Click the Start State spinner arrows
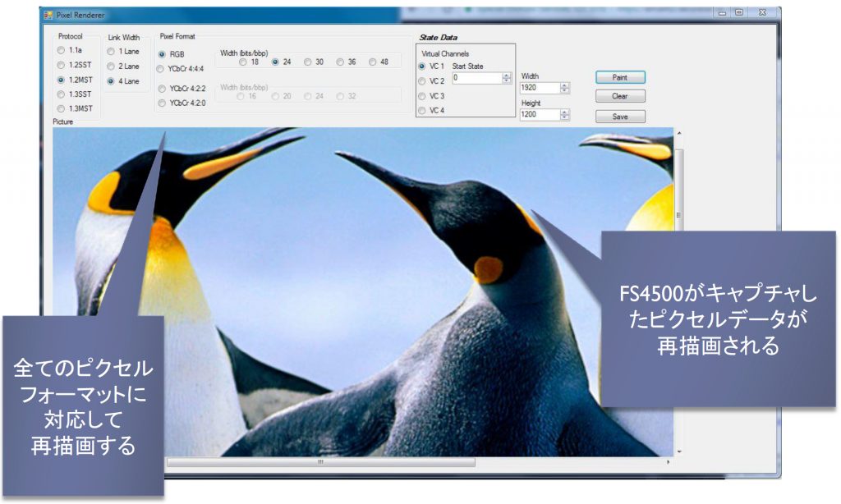The image size is (841, 504). pos(507,78)
